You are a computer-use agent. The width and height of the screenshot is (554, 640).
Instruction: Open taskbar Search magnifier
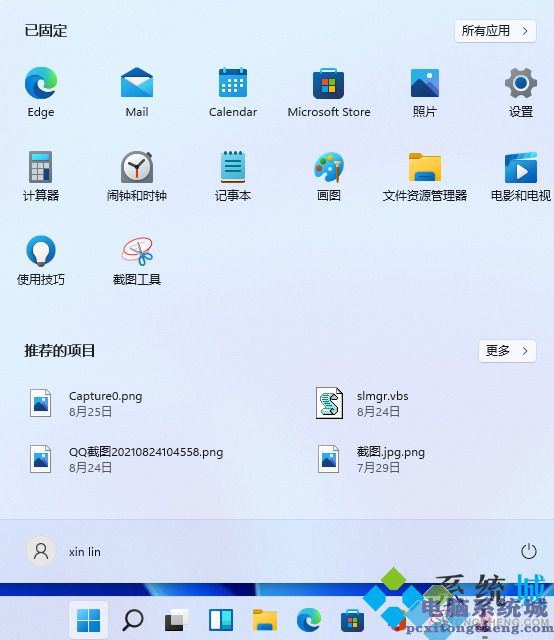coord(133,620)
